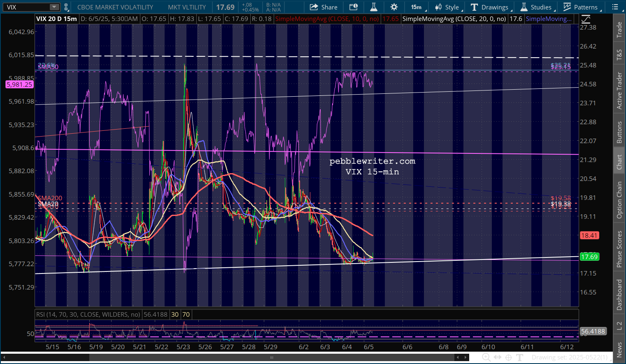This screenshot has height=364, width=626.
Task: Click the zoom in magnifier icon
Action: pos(486,357)
